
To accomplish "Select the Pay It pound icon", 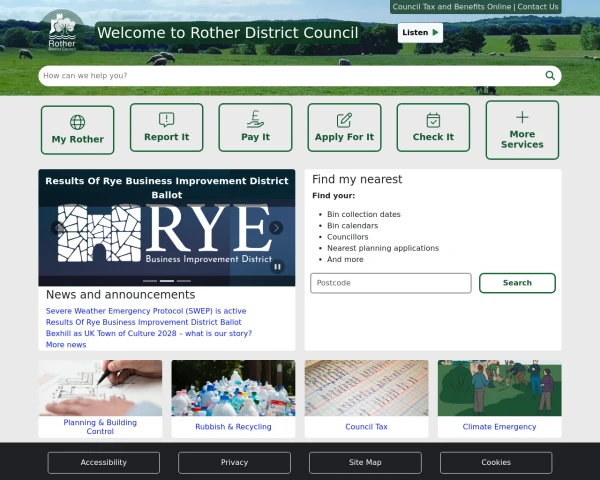I will 255,128.
